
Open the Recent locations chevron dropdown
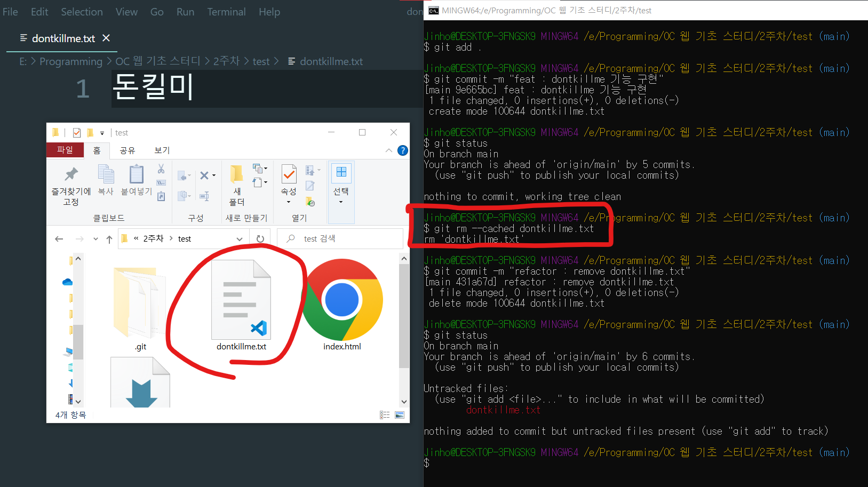[95, 239]
